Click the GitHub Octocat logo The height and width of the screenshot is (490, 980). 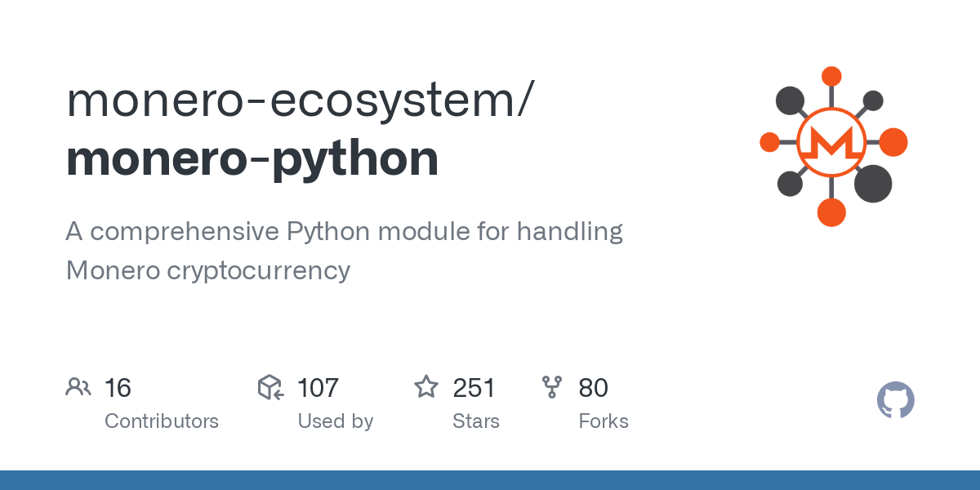point(895,401)
